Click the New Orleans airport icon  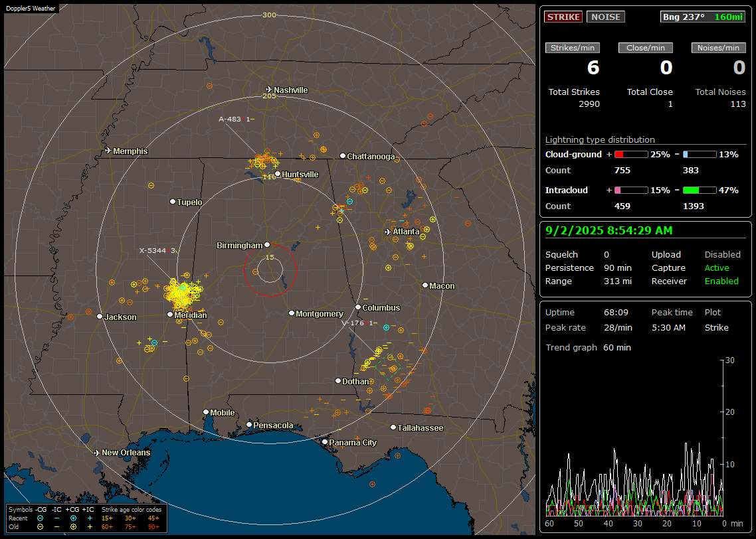[96, 453]
